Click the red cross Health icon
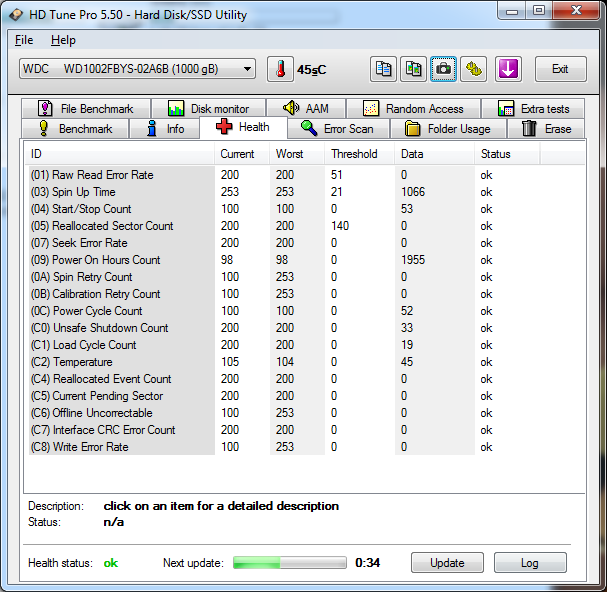 click(224, 127)
